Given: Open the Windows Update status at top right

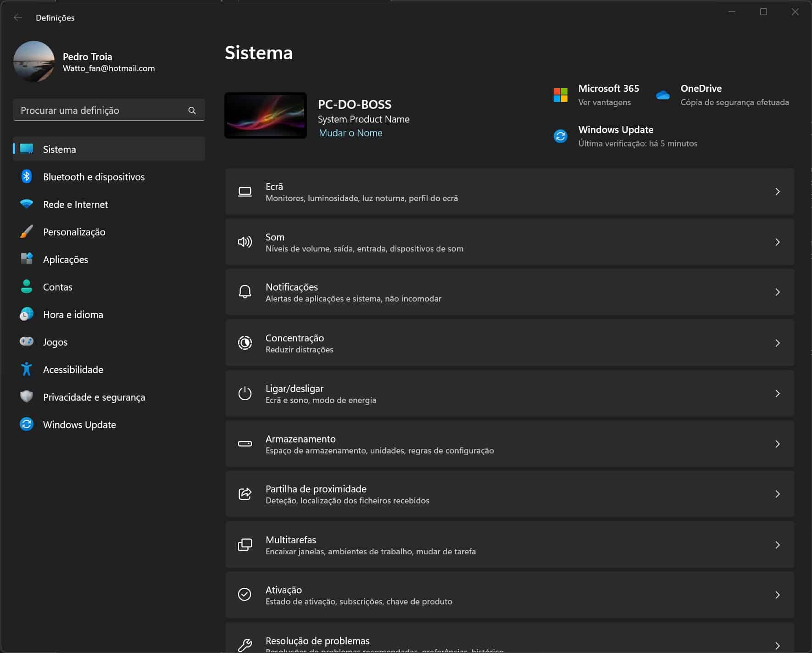Looking at the screenshot, I should coord(616,136).
